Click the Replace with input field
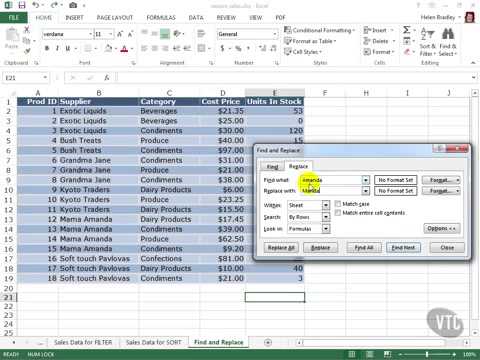Screen dimensions: 480x360 click(x=330, y=191)
